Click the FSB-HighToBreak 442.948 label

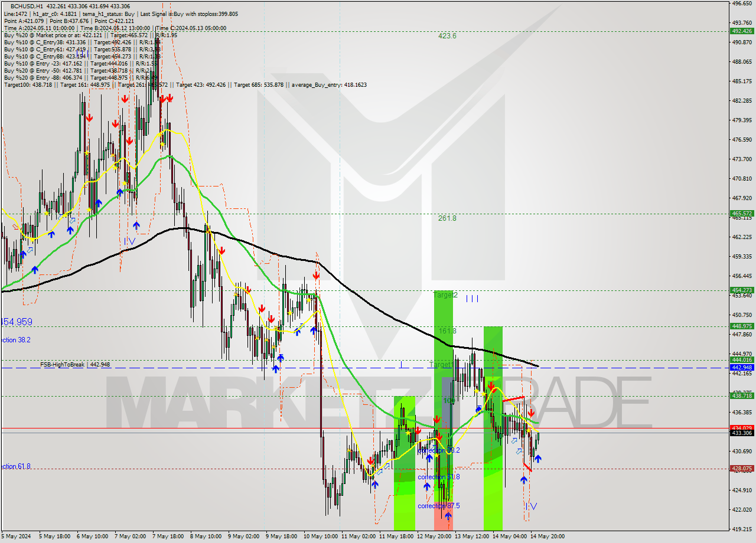pyautogui.click(x=75, y=365)
